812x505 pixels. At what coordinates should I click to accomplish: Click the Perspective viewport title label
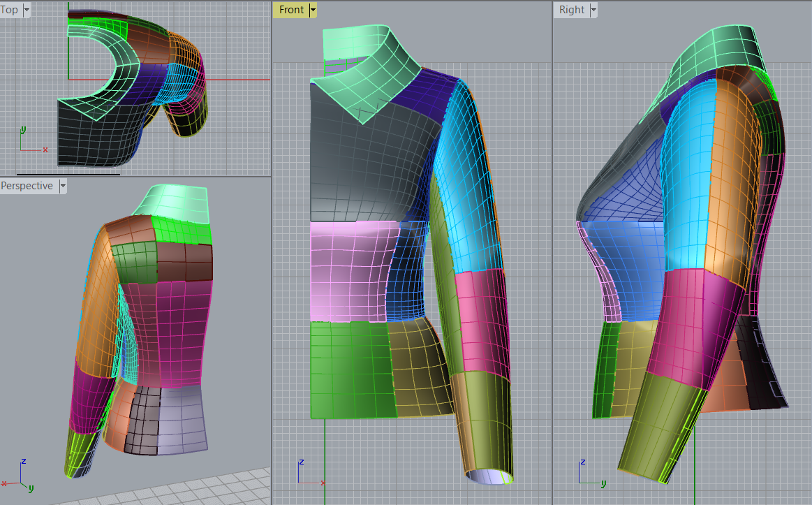27,186
